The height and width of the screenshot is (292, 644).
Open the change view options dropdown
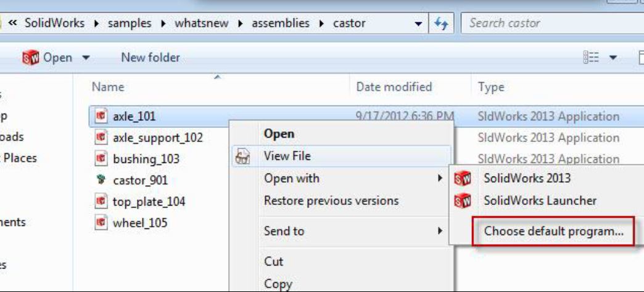[x=613, y=58]
